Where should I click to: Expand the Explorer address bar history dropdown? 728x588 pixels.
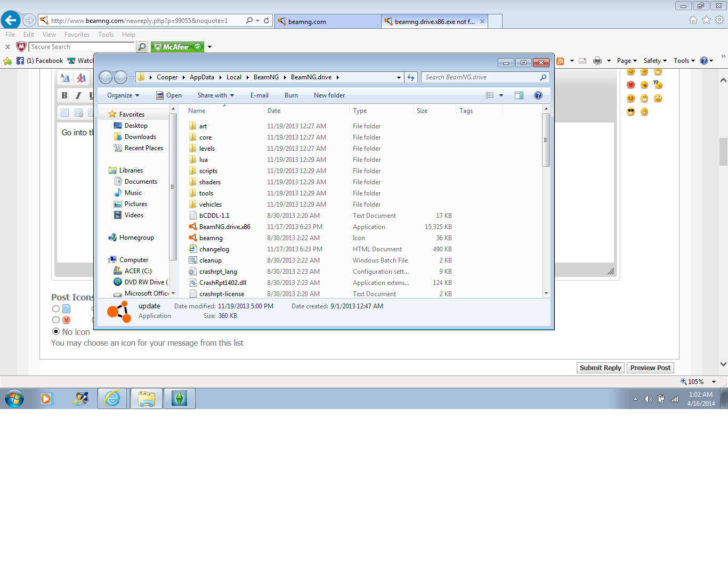pos(399,77)
